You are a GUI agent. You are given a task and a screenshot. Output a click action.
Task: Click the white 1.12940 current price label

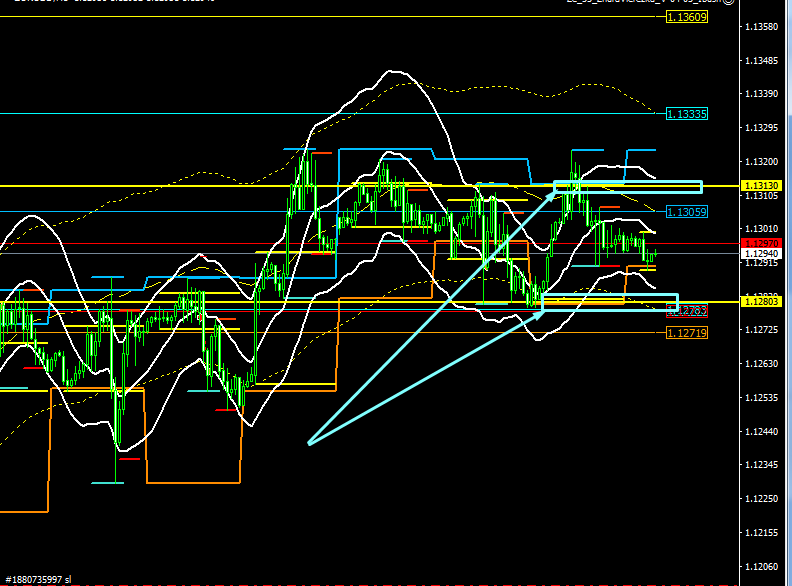click(761, 254)
